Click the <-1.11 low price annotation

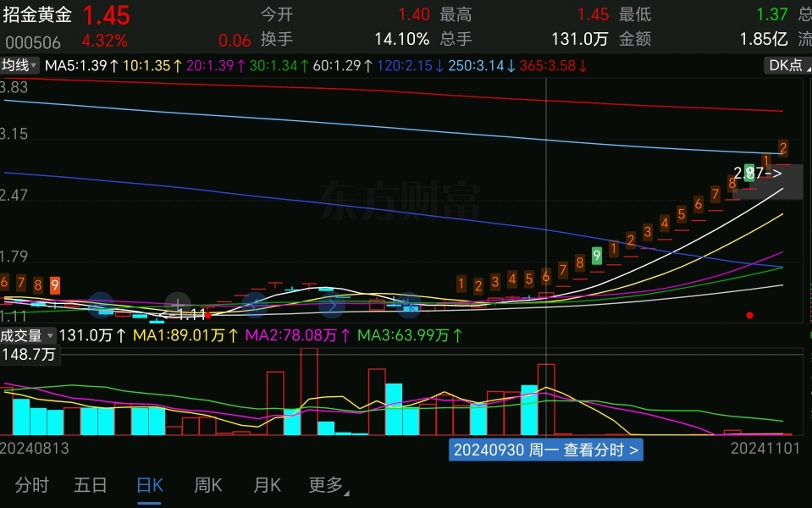pyautogui.click(x=182, y=314)
